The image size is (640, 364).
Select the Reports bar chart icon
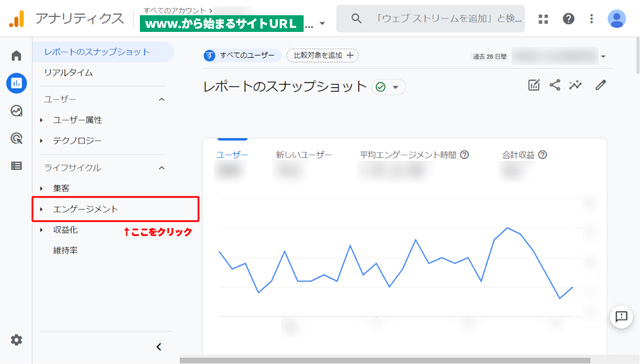(x=16, y=83)
